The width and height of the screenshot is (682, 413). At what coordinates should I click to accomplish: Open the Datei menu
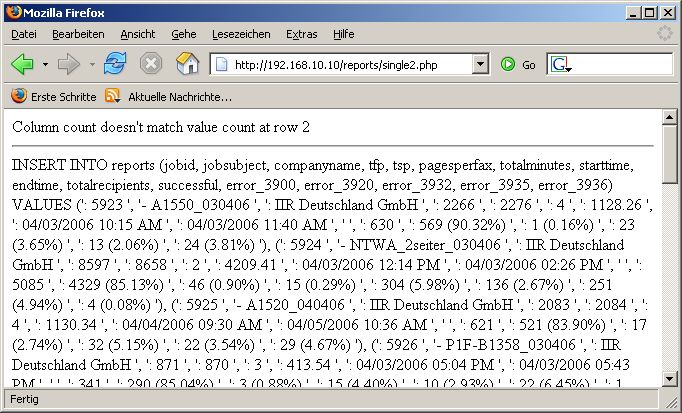(x=23, y=34)
